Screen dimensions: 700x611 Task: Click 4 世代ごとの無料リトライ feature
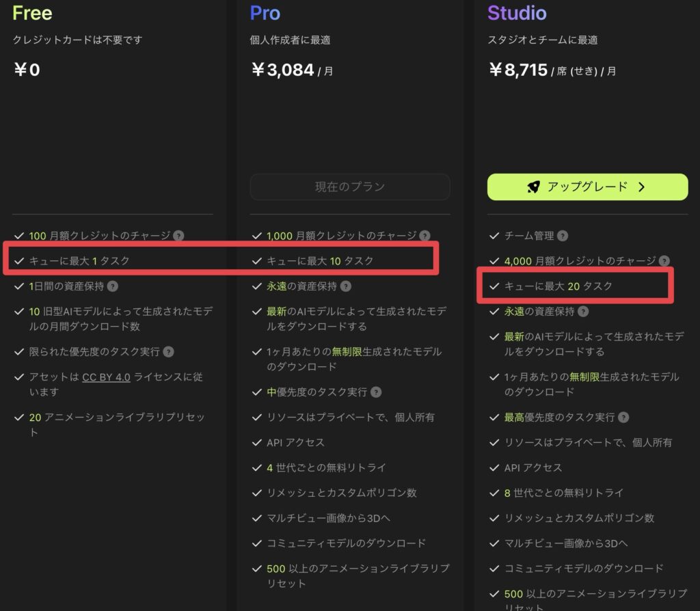(326, 467)
